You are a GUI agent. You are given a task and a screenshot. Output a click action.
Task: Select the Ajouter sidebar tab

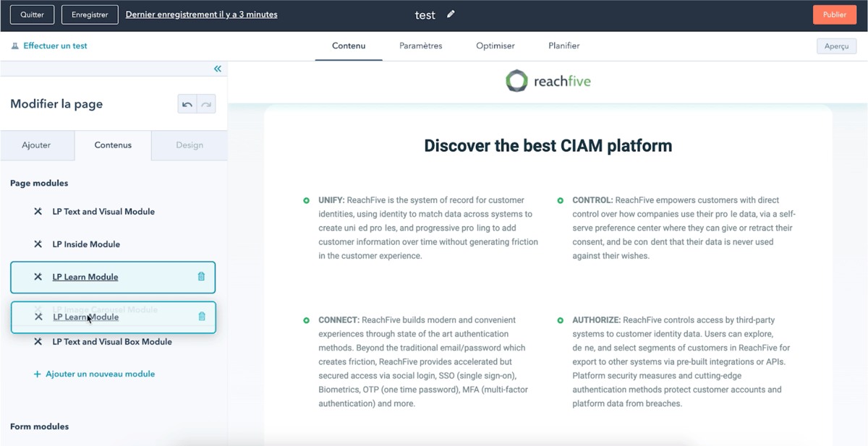[36, 145]
